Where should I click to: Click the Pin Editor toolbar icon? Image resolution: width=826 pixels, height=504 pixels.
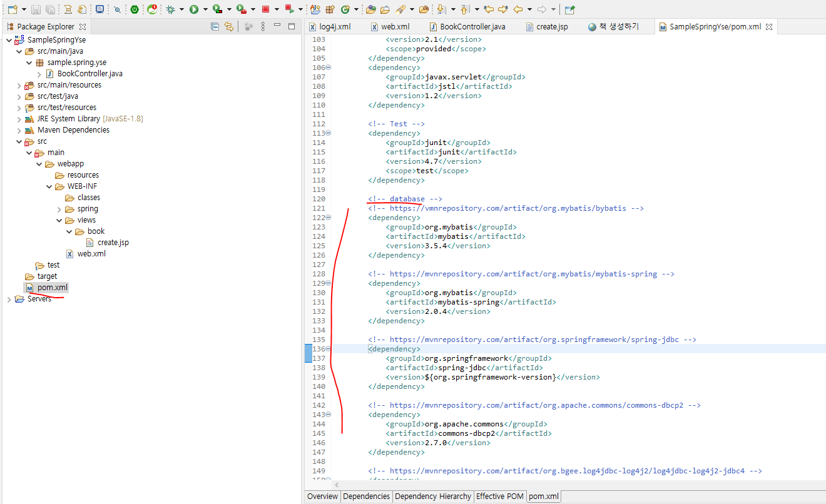569,9
